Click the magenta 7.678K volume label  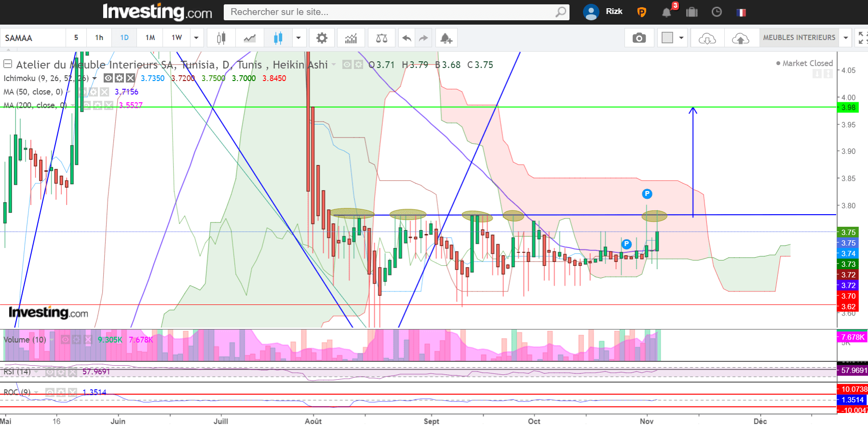click(852, 337)
